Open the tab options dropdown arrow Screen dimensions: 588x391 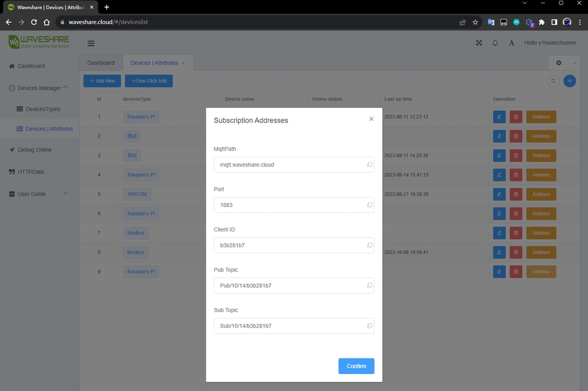[x=574, y=63]
